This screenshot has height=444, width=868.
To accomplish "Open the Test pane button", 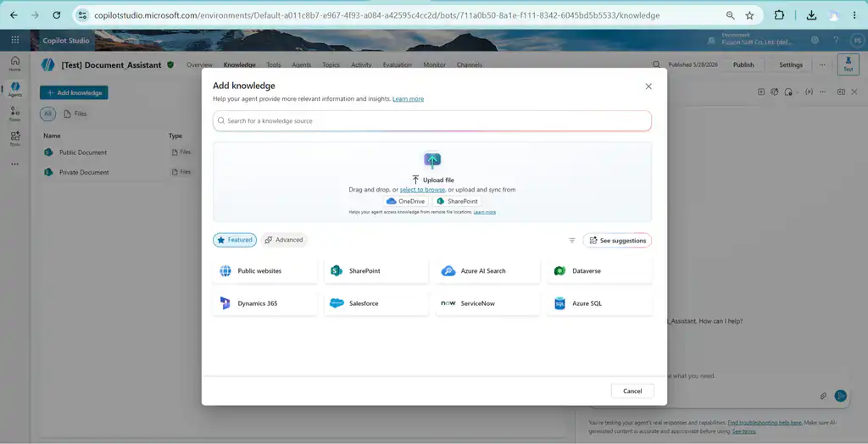I will 848,64.
